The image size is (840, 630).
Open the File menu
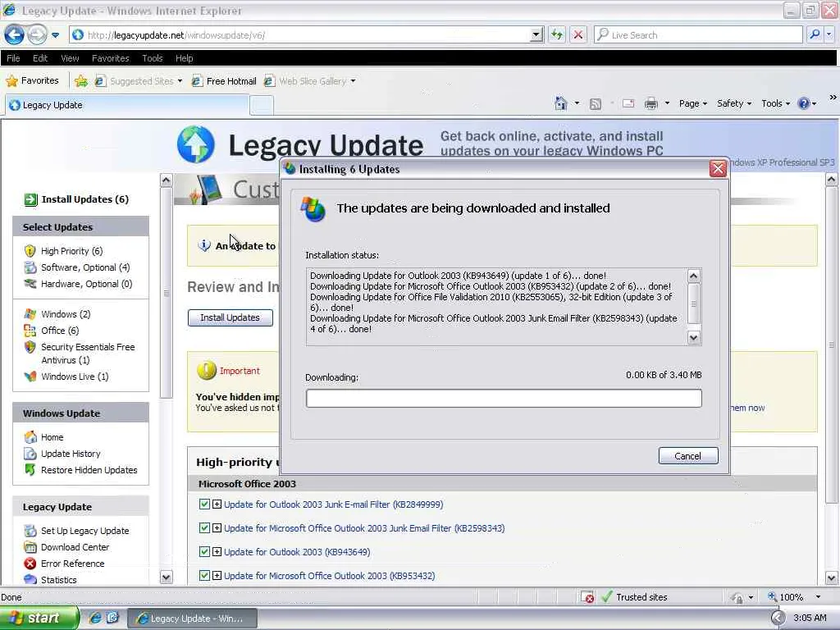coord(13,58)
